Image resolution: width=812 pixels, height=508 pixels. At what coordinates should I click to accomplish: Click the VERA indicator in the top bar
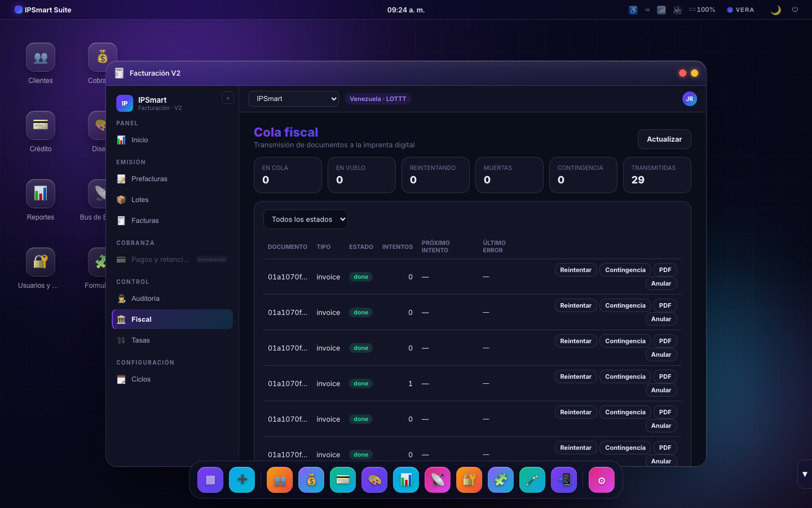click(740, 10)
